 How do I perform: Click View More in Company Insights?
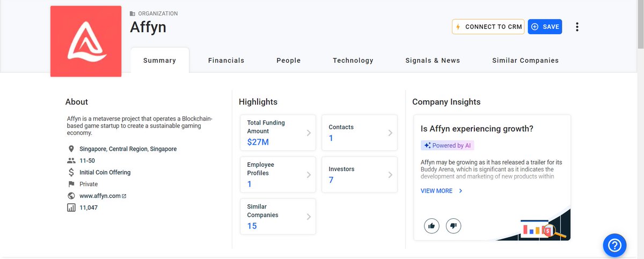click(436, 190)
